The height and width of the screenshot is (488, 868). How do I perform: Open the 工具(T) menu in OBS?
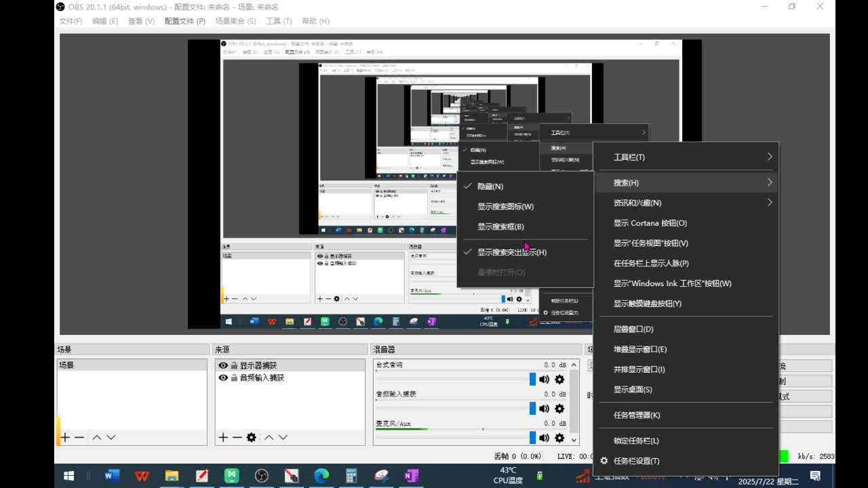pos(279,21)
